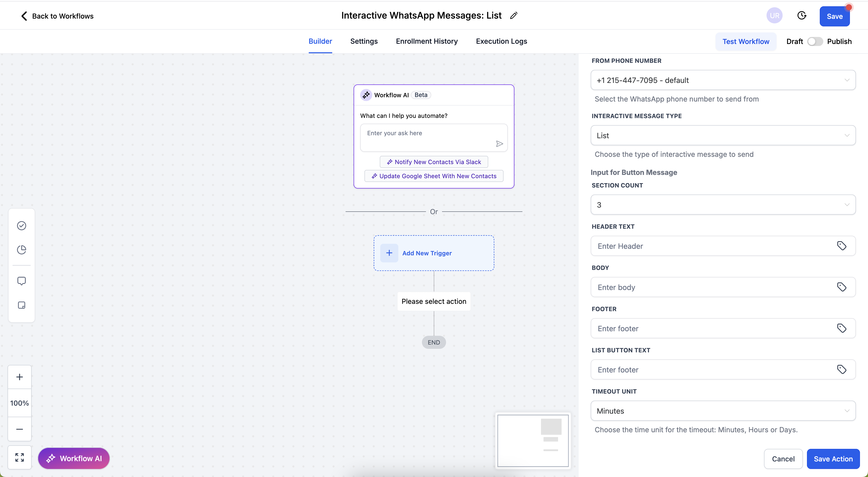Click the Enter body input field
Screen dimensions: 868x477
[x=711, y=287]
